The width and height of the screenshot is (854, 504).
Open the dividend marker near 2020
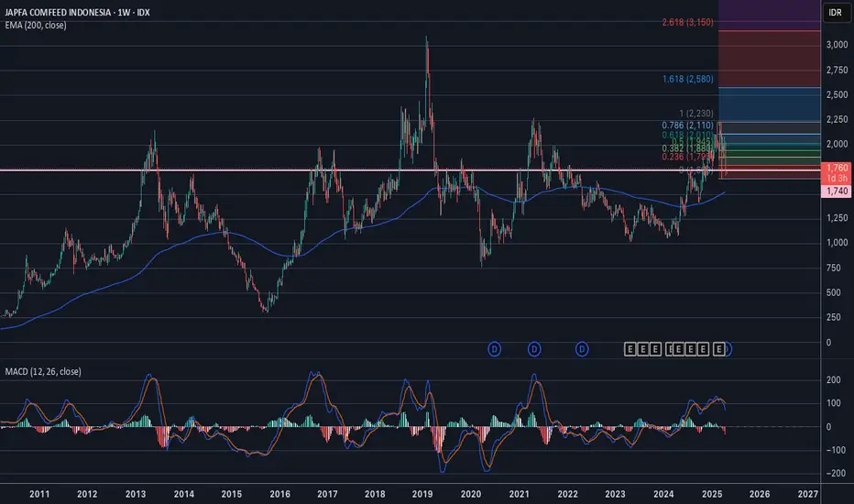click(494, 349)
